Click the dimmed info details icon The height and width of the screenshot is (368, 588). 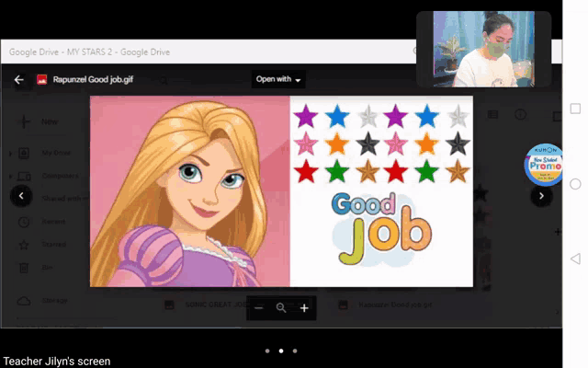tap(520, 114)
